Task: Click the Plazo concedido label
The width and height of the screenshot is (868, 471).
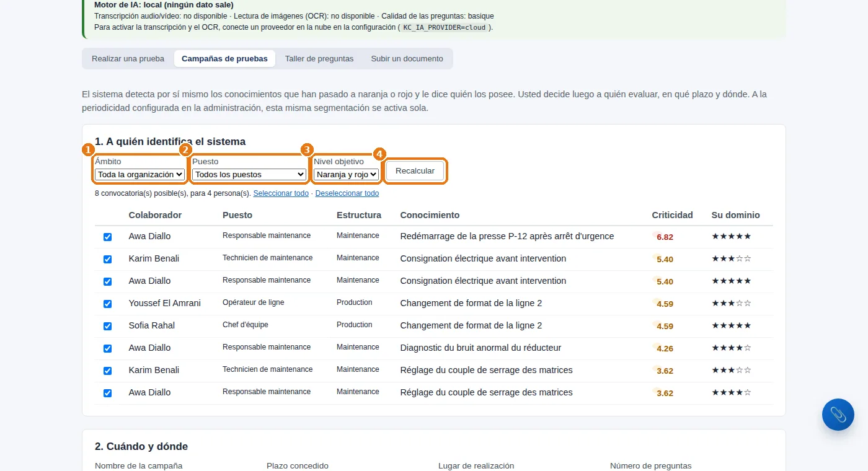Action: (298, 466)
